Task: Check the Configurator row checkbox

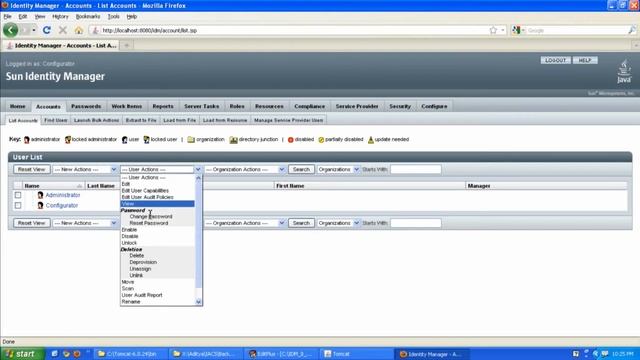Action: pos(18,205)
